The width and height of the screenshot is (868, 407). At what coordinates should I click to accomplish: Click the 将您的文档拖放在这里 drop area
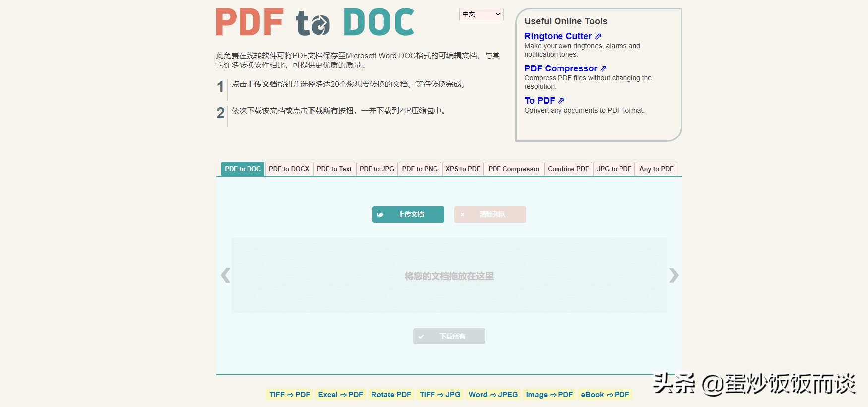[x=449, y=275]
